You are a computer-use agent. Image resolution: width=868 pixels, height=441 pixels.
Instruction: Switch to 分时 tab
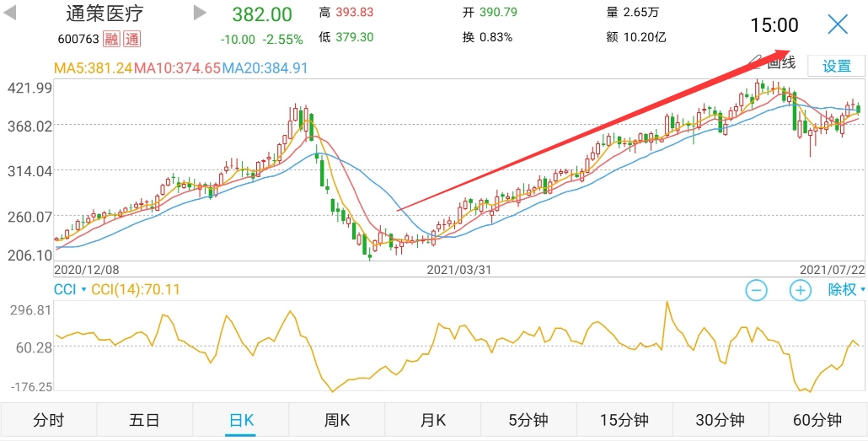[49, 421]
